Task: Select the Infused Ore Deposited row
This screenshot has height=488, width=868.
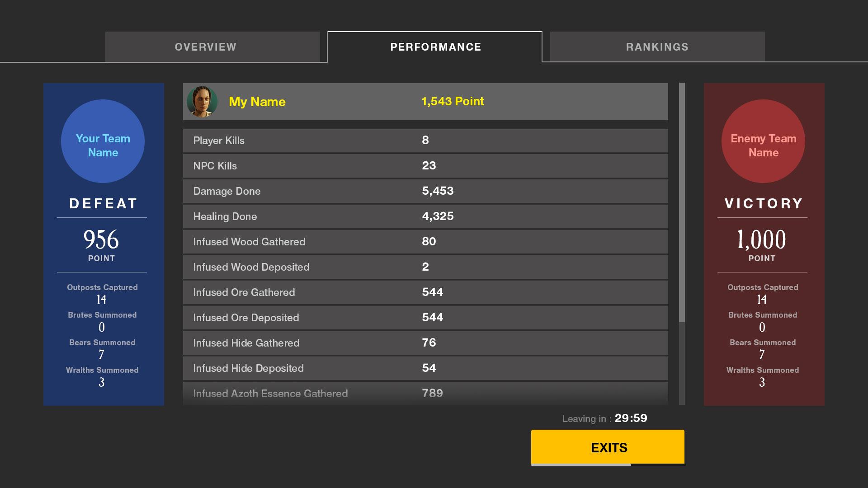Action: pos(425,318)
